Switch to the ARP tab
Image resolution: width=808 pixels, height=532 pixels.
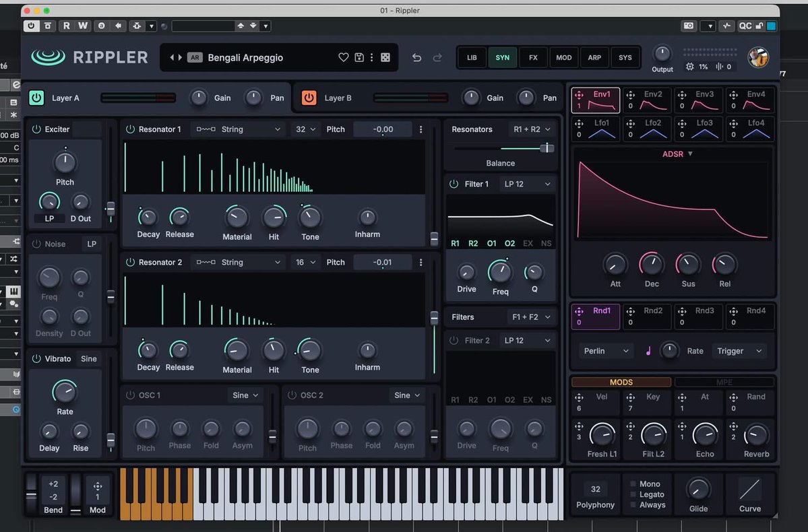(x=594, y=58)
